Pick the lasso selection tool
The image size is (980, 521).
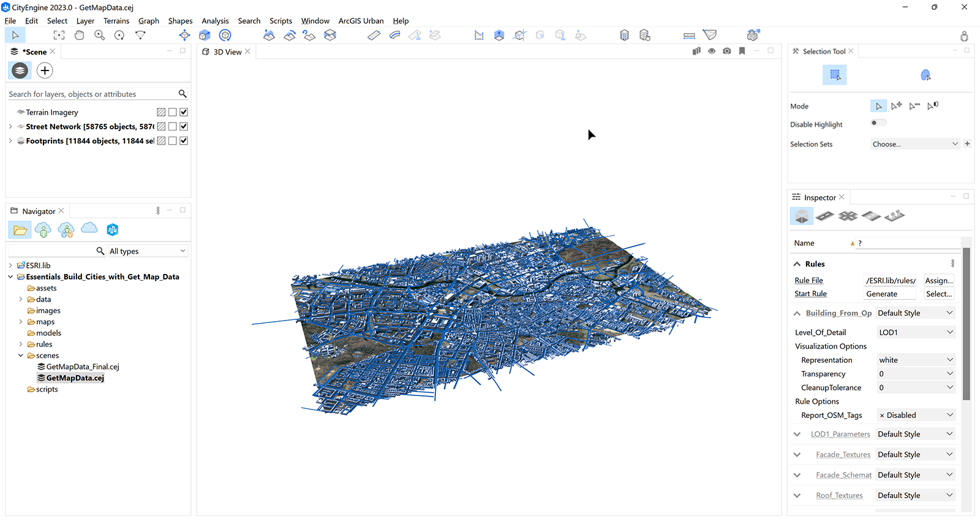click(x=925, y=75)
